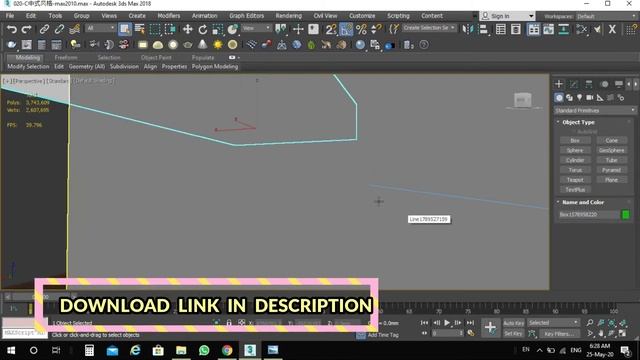This screenshot has height=360, width=640.
Task: Switch to the Modify panel tab
Action: (x=573, y=84)
